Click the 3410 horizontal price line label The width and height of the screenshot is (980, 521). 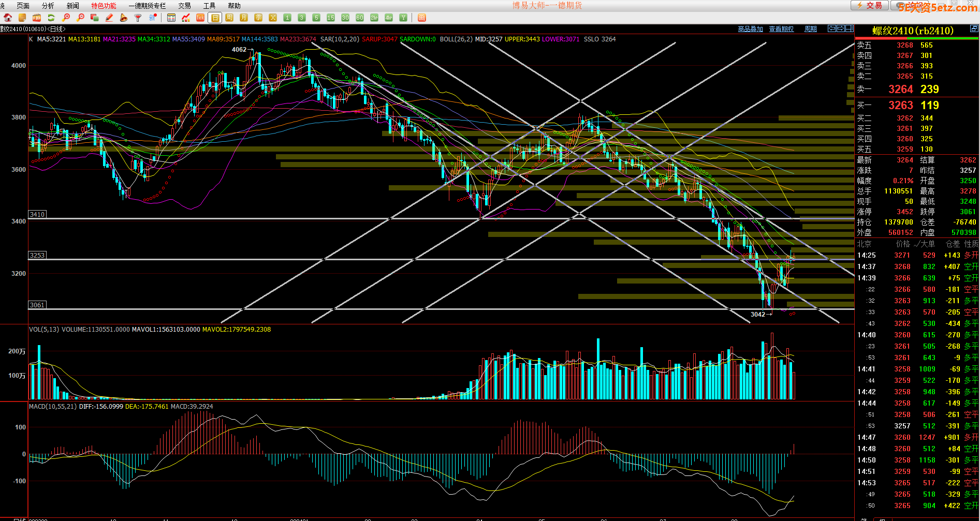click(37, 214)
